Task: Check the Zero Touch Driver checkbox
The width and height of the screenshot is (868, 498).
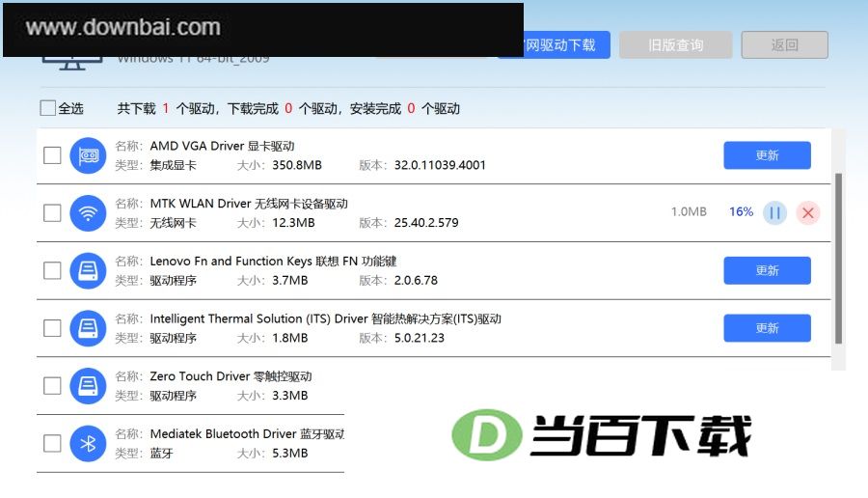Action: pyautogui.click(x=52, y=386)
